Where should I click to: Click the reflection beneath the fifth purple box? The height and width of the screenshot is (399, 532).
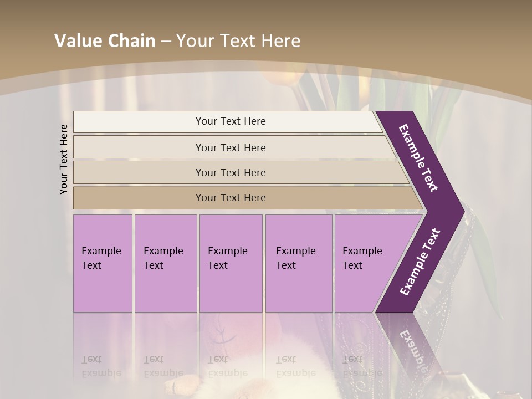coord(362,366)
